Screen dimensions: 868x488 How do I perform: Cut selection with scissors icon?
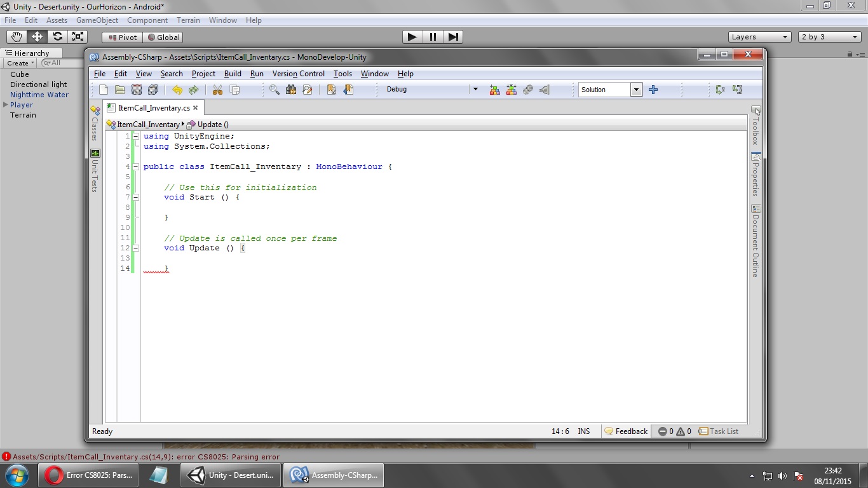pos(217,90)
